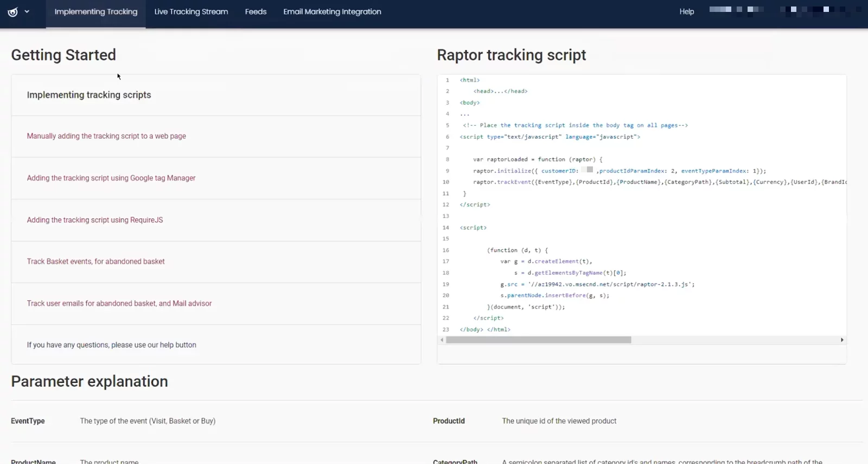The image size is (868, 464).
Task: Expand the dropdown chevron beside the logo
Action: pos(27,11)
